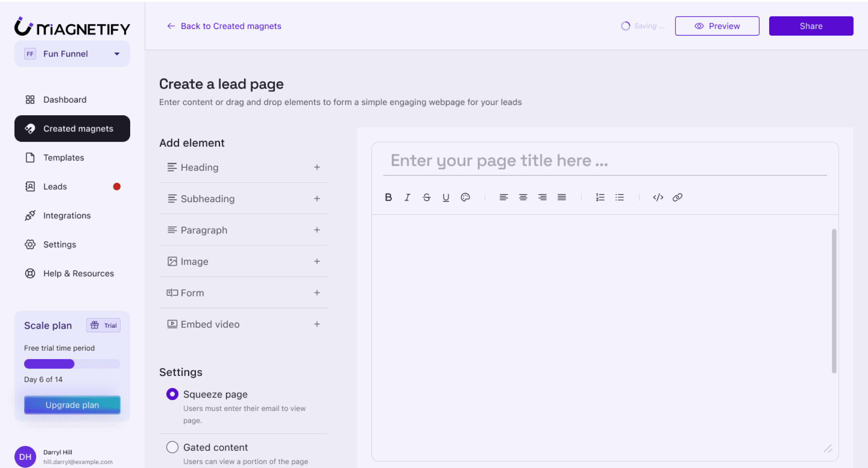Go to Integrations in the sidebar
Image resolution: width=868 pixels, height=468 pixels.
[67, 216]
